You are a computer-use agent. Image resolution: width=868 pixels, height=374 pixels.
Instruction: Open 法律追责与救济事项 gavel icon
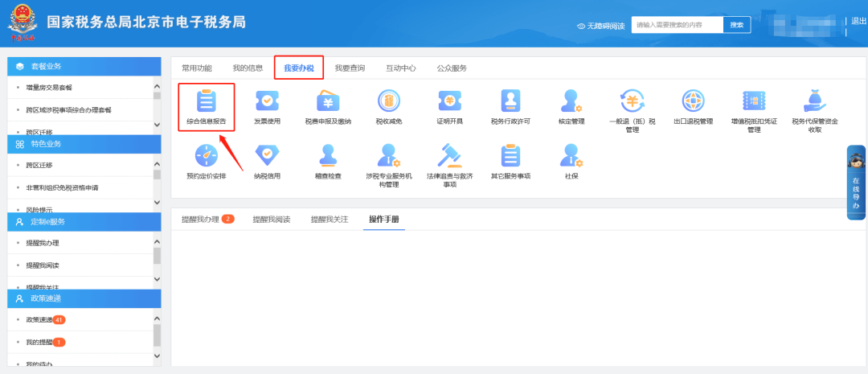449,156
